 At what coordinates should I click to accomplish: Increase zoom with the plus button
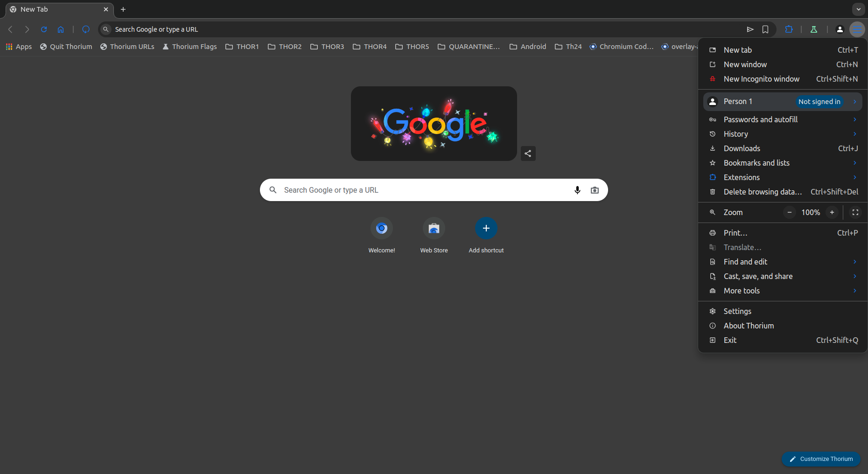[832, 212]
